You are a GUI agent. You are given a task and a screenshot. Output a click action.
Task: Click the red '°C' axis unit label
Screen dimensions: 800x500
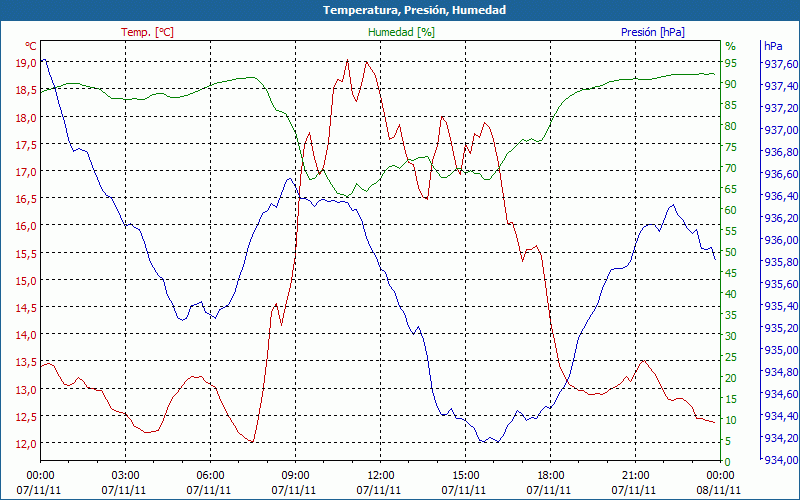31,46
